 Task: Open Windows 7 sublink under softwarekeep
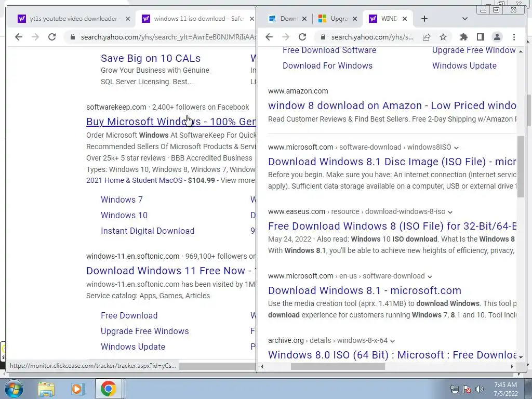coord(122,199)
